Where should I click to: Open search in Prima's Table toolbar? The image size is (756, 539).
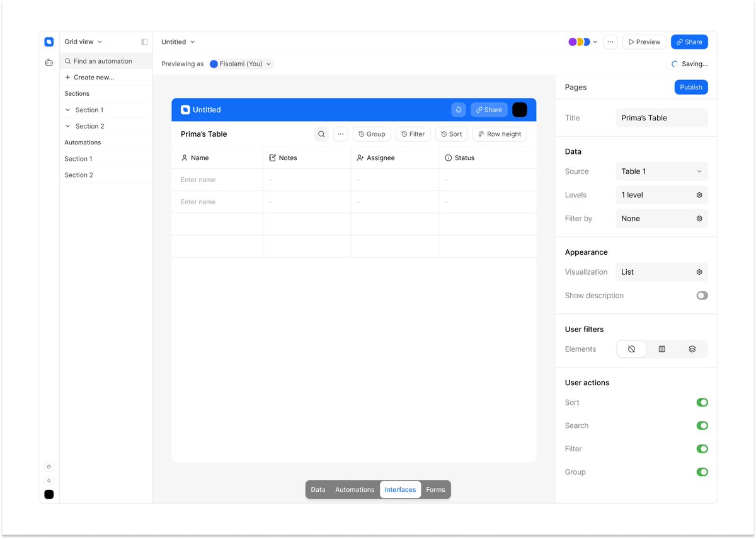[x=321, y=134]
